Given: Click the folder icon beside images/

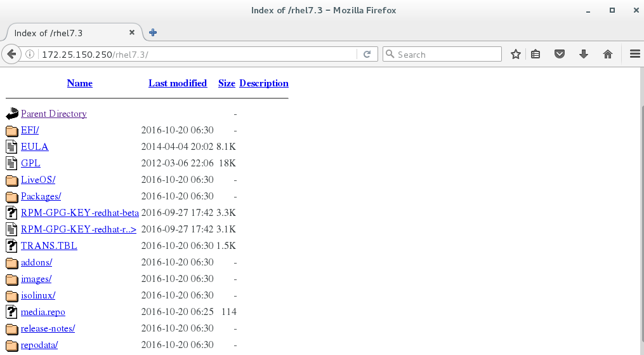Looking at the screenshot, I should 12,279.
